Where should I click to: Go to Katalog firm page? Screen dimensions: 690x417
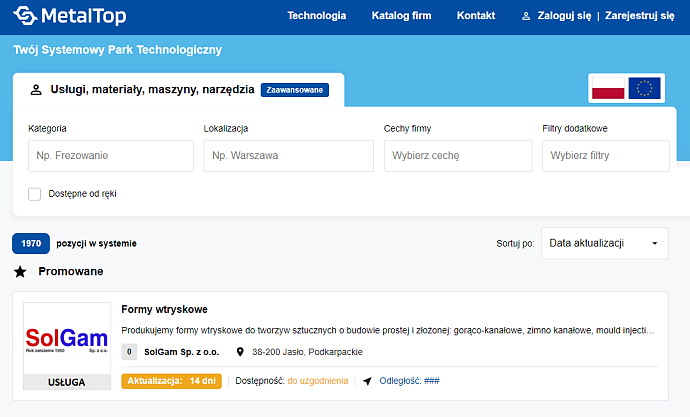pyautogui.click(x=401, y=16)
